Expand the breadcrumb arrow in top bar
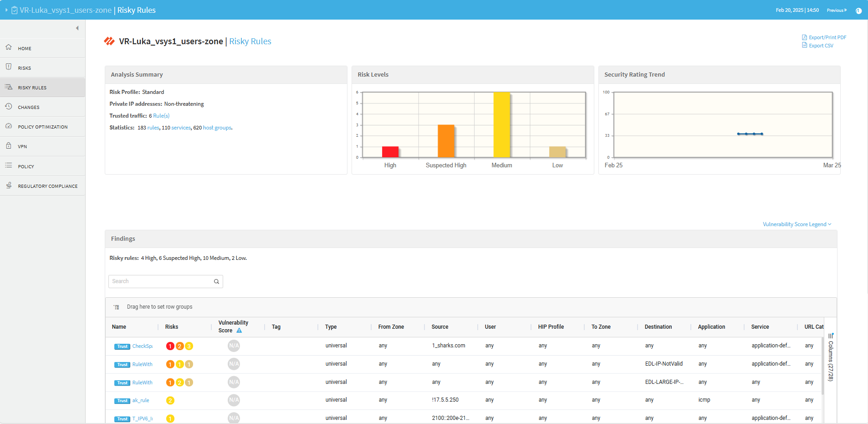 coord(6,10)
